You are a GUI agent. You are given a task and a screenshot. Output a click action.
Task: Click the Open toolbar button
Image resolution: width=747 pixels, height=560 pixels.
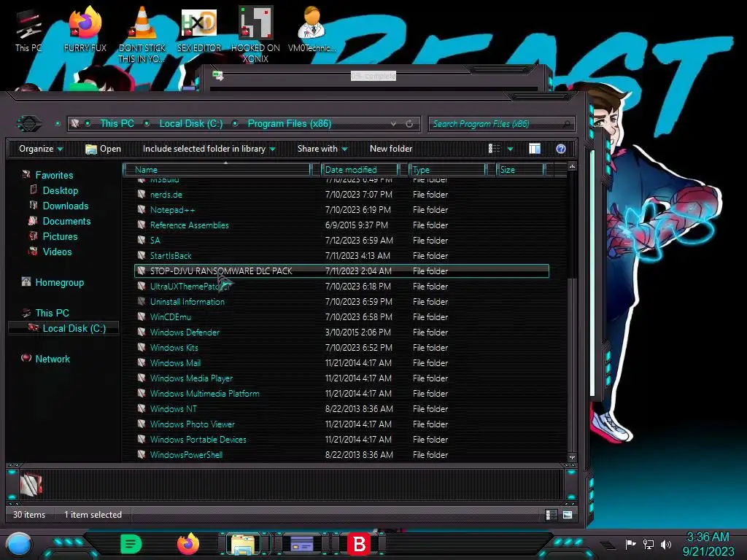(103, 149)
